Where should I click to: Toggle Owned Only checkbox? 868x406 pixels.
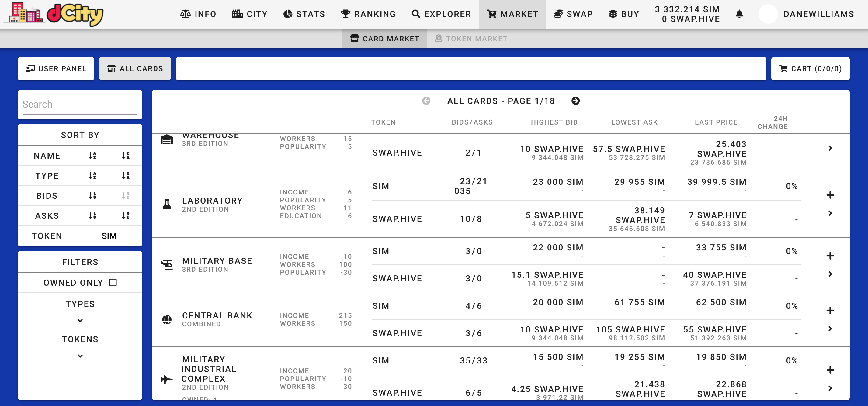[x=113, y=282]
